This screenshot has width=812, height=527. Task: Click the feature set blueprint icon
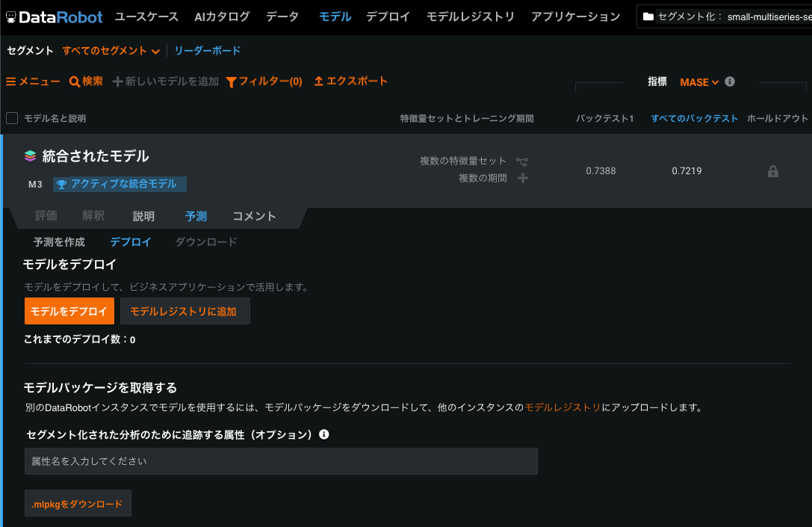522,161
